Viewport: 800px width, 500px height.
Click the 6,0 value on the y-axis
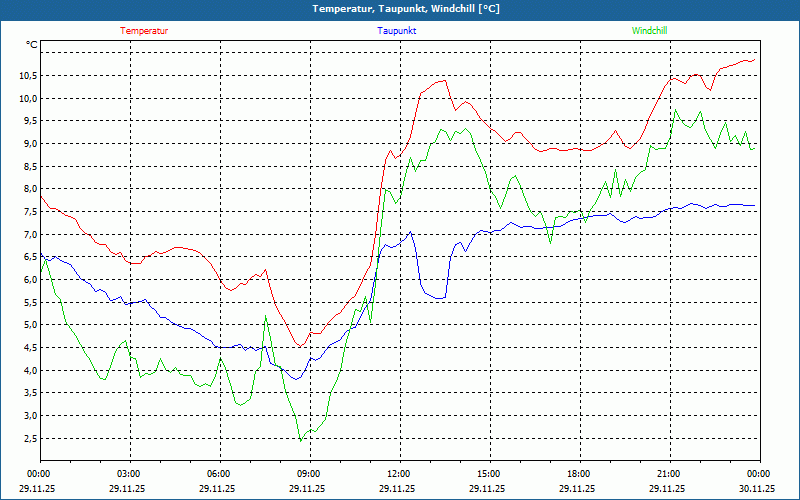[x=29, y=280]
